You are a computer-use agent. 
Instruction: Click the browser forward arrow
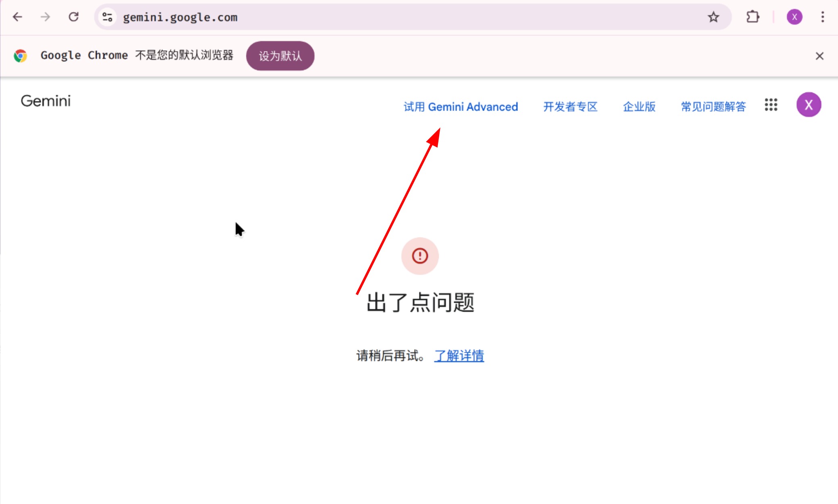pos(46,17)
